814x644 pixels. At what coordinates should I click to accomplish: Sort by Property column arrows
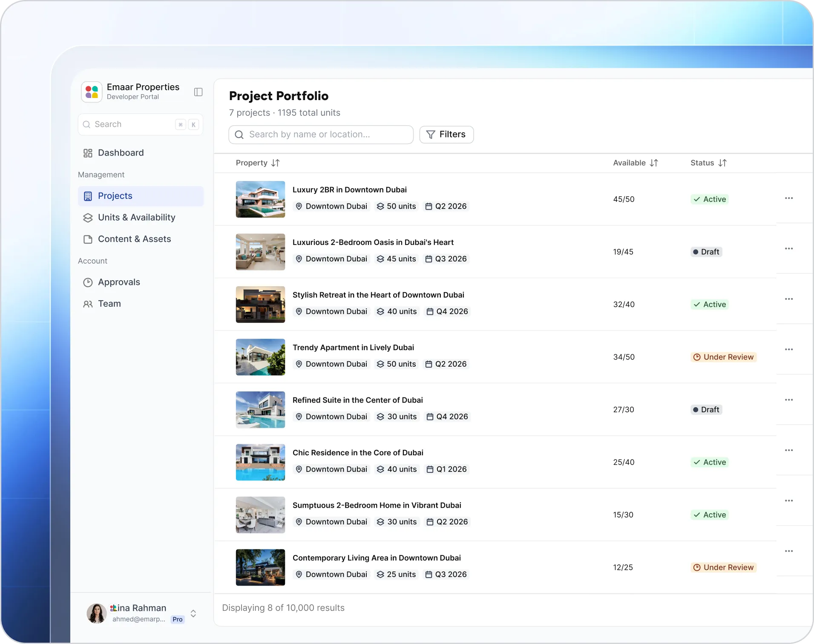(x=276, y=163)
